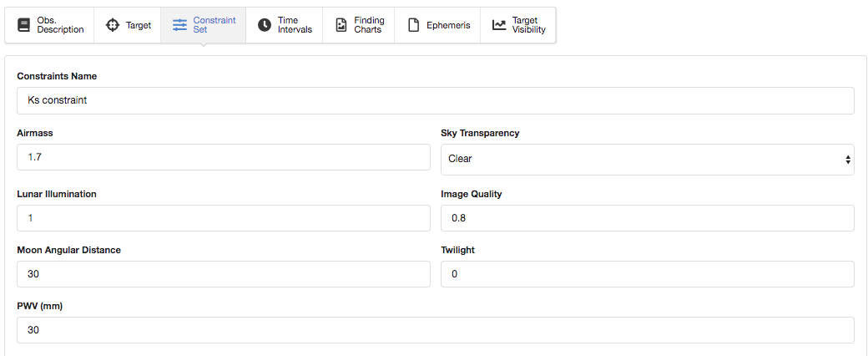
Task: Click the PWV (mm) input field
Action: (435, 330)
